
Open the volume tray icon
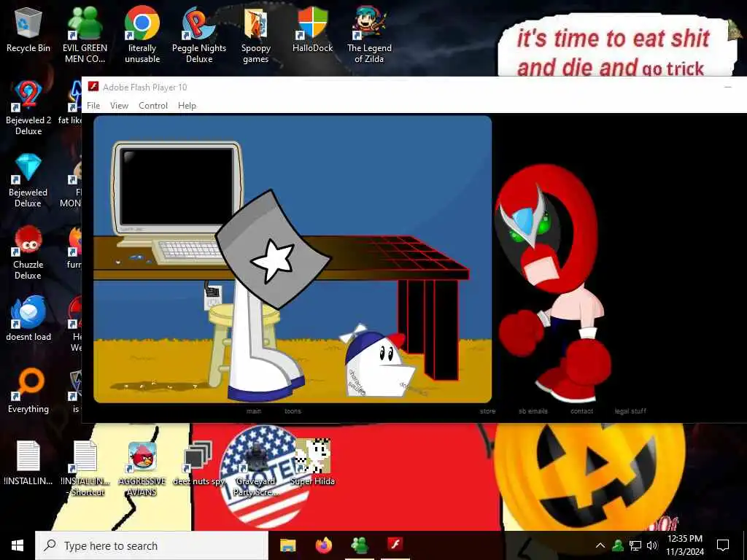(x=651, y=545)
